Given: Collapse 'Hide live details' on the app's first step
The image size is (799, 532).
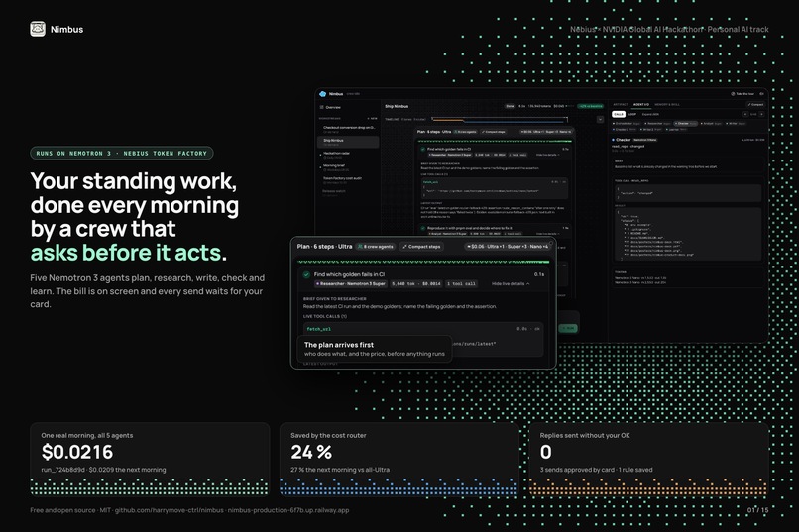Looking at the screenshot, I should point(548,155).
